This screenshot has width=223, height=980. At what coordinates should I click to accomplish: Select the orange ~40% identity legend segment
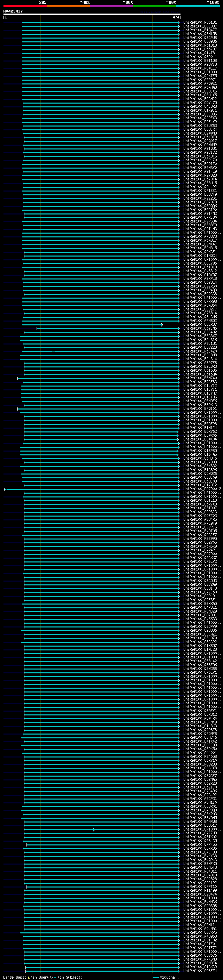click(68, 6)
